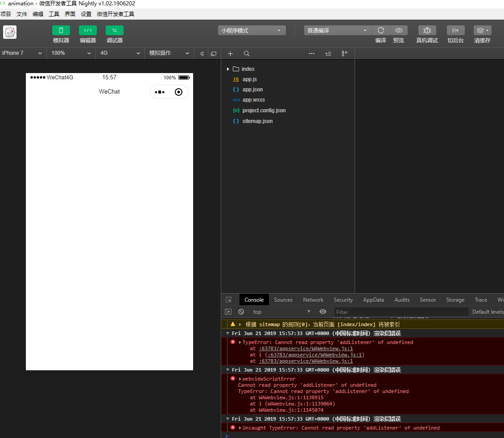Open the 设置 menu
Viewport: 504px width, 438px height.
pos(86,14)
